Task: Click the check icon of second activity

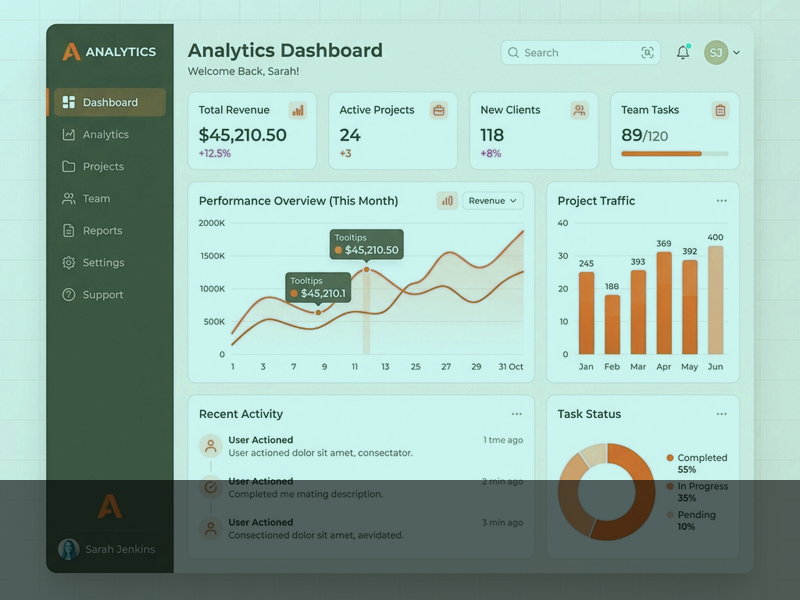Action: pos(210,487)
